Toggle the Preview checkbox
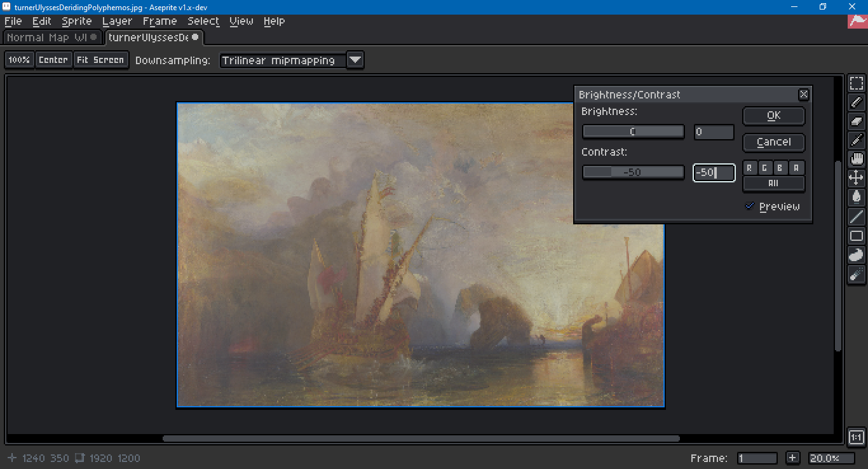868x469 pixels. [750, 206]
